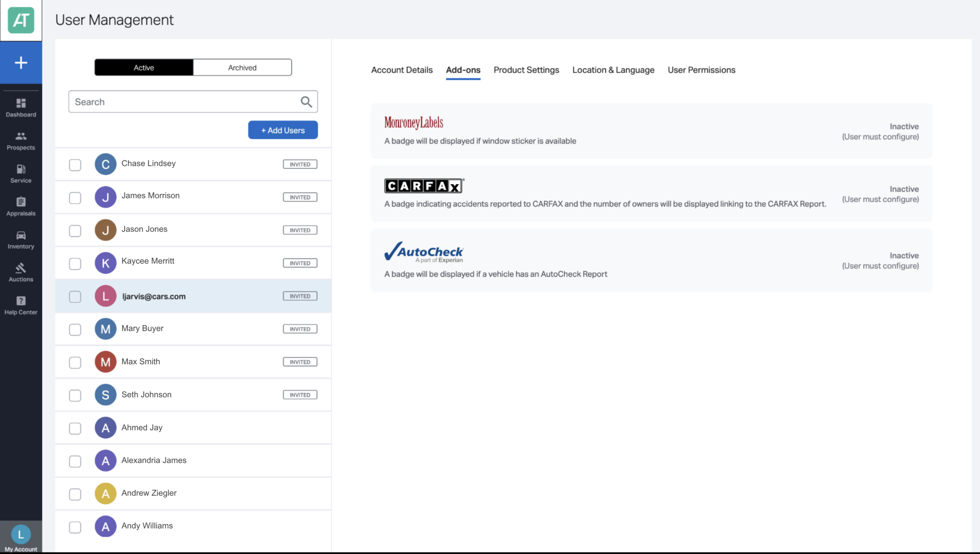The height and width of the screenshot is (554, 980).
Task: Open the User Permissions tab
Action: pos(702,70)
